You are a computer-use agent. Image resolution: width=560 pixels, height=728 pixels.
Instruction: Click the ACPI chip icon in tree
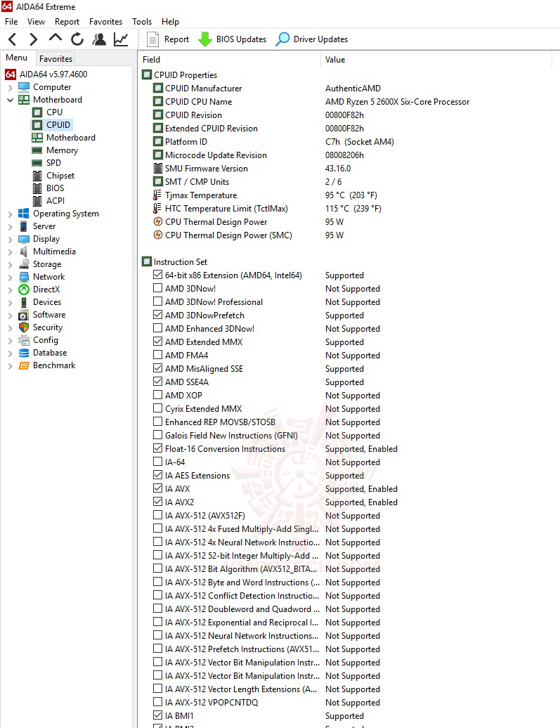(38, 201)
